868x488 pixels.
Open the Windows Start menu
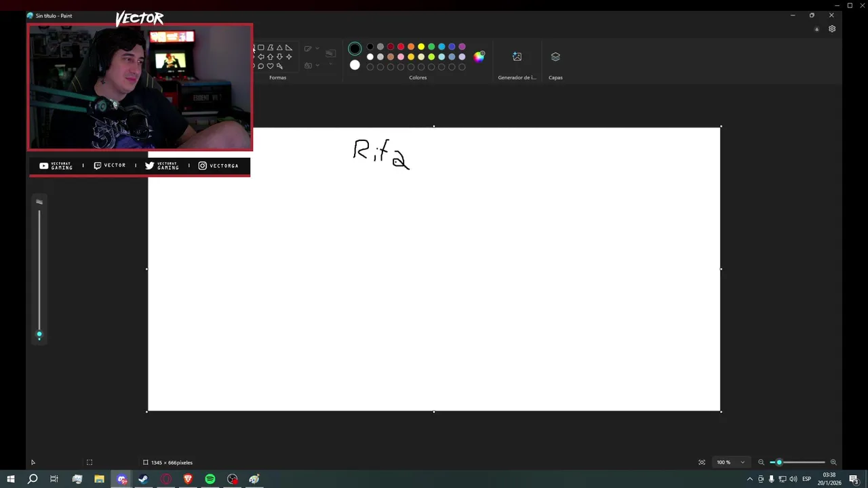11,479
